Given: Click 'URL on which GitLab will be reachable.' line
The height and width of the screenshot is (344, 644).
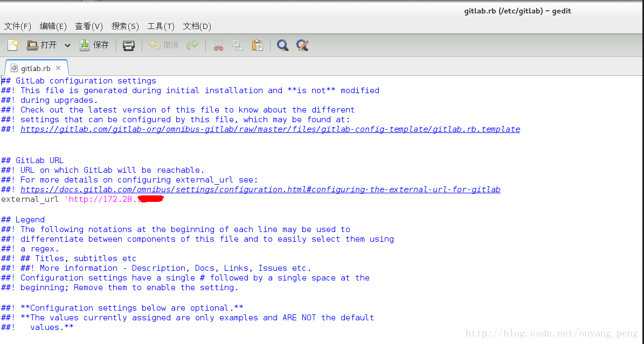Looking at the screenshot, I should click(x=103, y=170).
